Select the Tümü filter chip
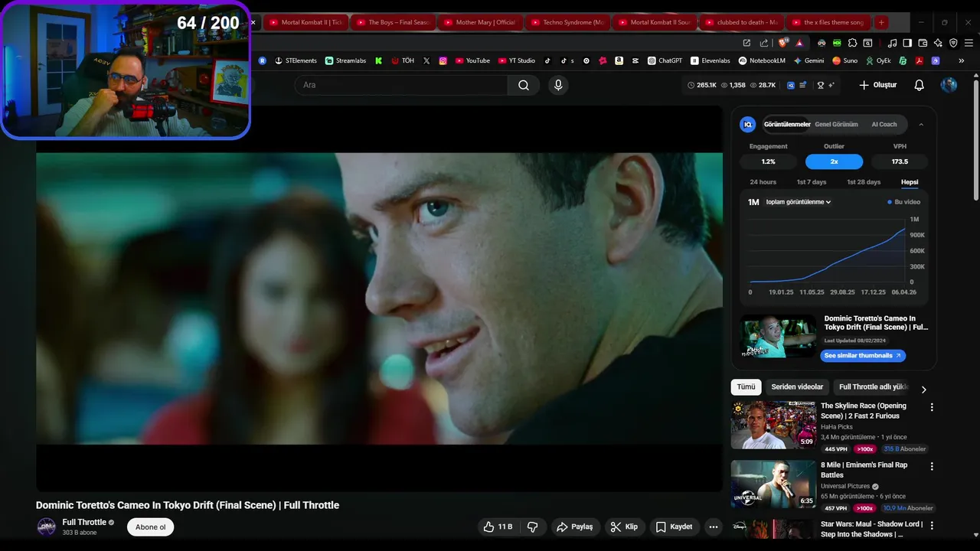 [x=746, y=387]
